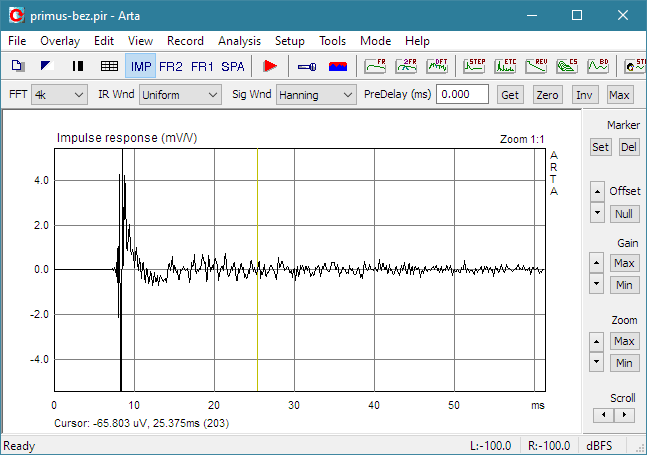The image size is (647, 455).
Task: Switch to FR1 single channel mode
Action: coord(202,66)
